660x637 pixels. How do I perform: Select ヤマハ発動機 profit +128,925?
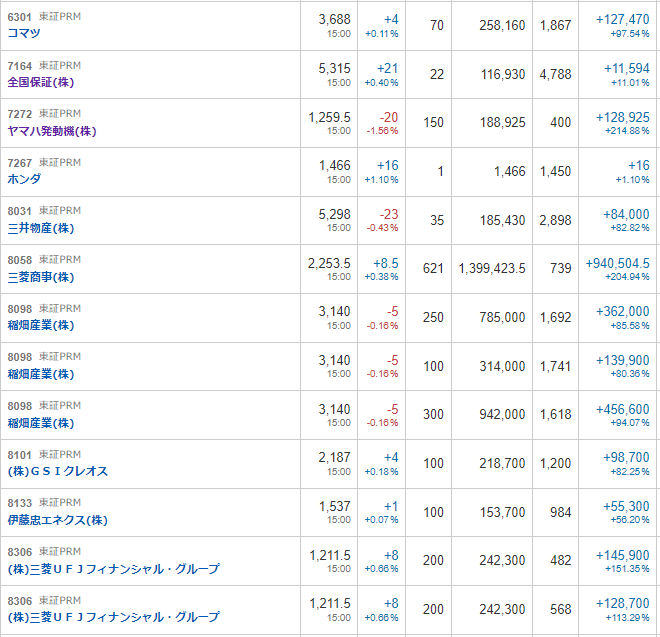(x=623, y=117)
